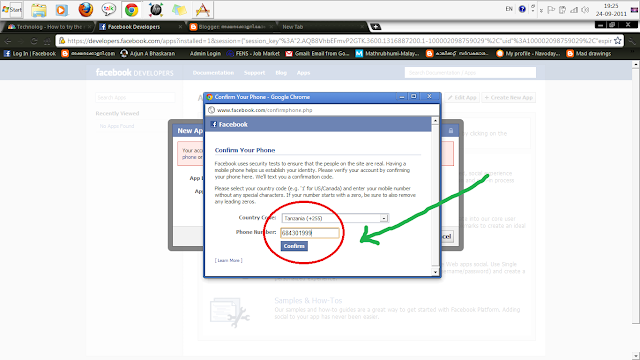Click the EN language indicator
The image size is (640, 360).
509,9
